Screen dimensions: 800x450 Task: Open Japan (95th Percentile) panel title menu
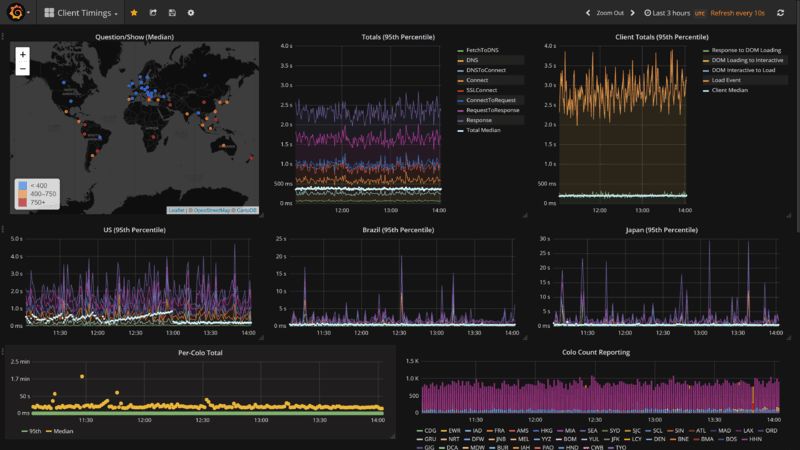click(662, 230)
